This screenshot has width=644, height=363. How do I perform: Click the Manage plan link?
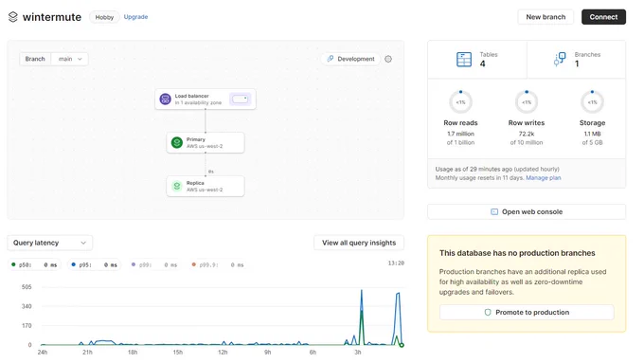point(544,177)
